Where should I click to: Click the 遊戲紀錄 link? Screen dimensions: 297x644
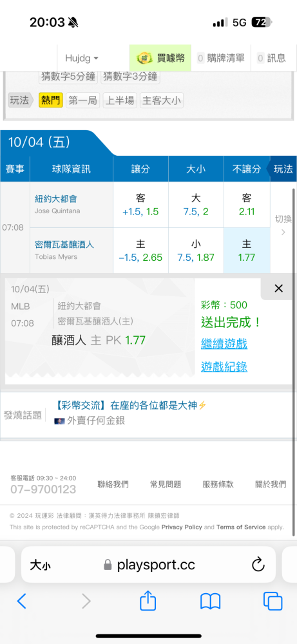click(x=224, y=367)
